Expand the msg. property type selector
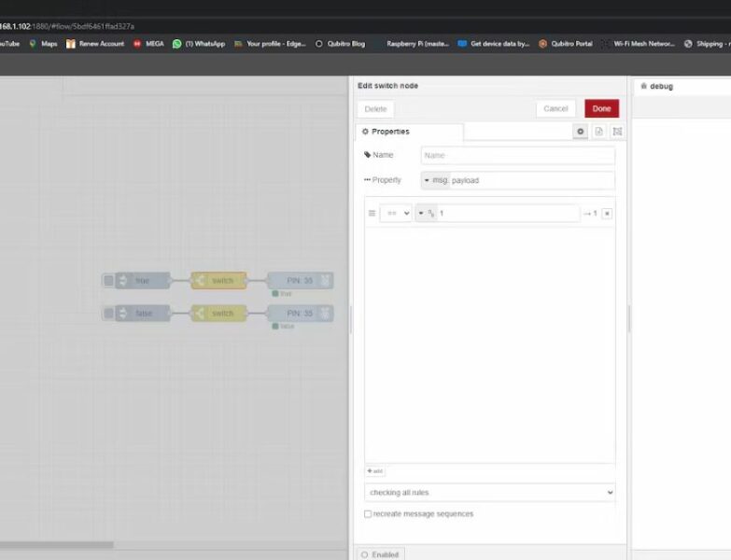 click(x=435, y=180)
